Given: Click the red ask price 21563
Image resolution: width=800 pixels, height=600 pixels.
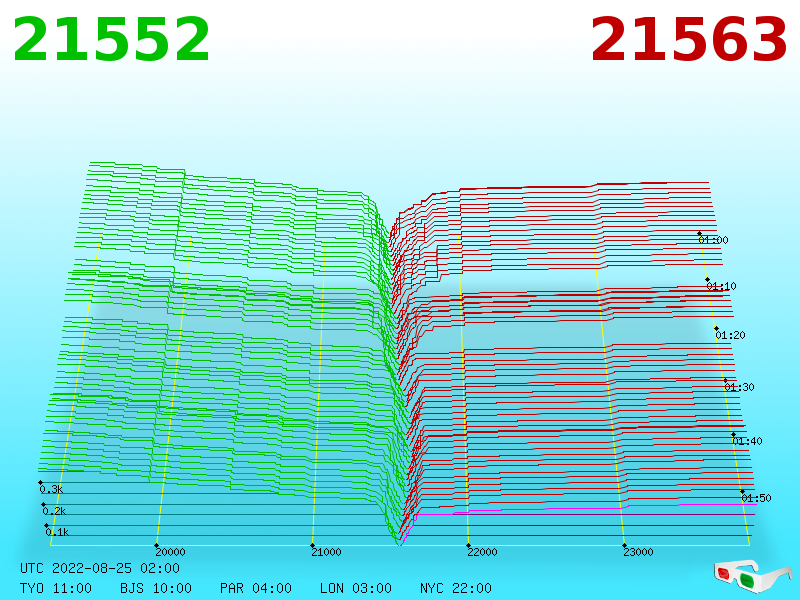Looking at the screenshot, I should point(689,39).
